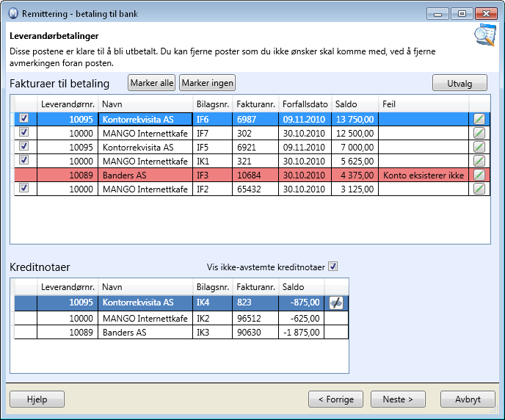The width and height of the screenshot is (505, 420).
Task: Click edit icon for MANGO Internettkafe IF7
Action: click(x=479, y=133)
